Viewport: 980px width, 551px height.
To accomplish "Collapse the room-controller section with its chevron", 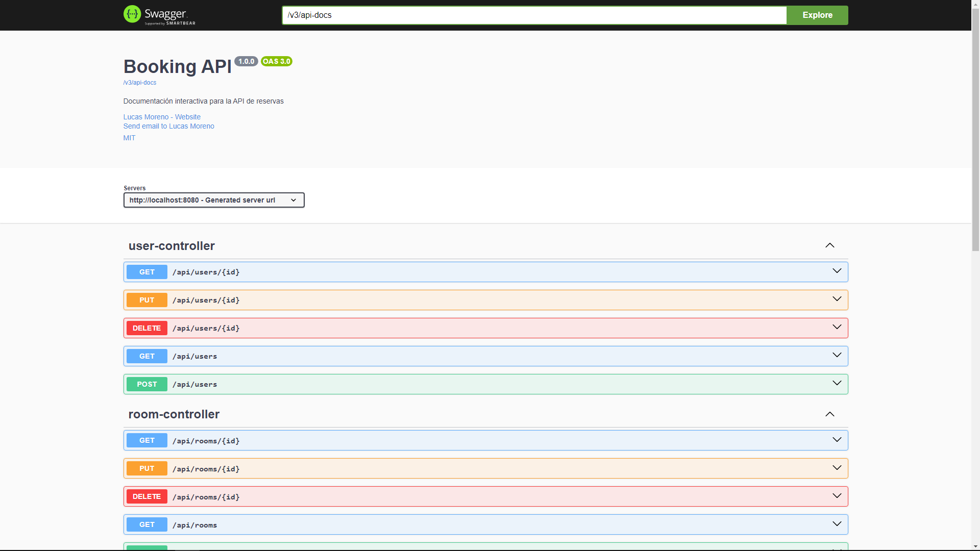I will click(829, 414).
